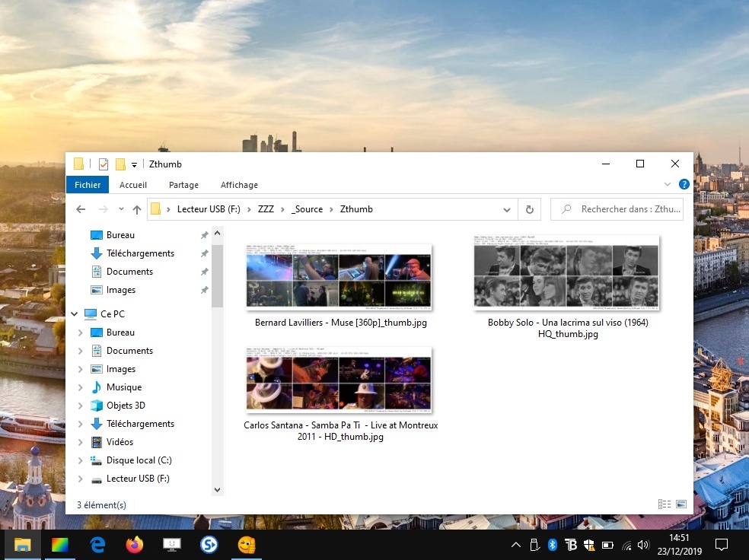The height and width of the screenshot is (560, 749).
Task: Click the Windows Security shield tray icon
Action: click(x=589, y=545)
